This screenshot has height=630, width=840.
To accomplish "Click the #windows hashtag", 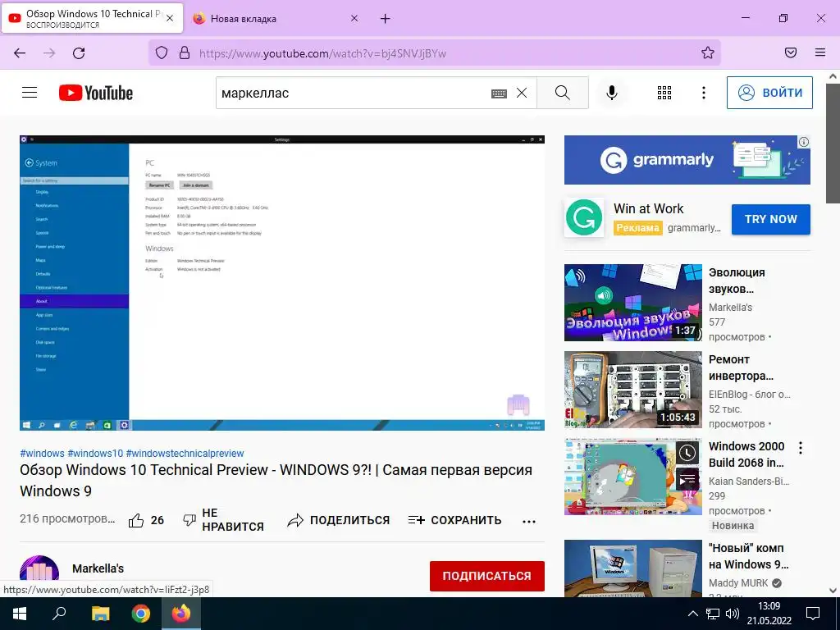I will [43, 453].
